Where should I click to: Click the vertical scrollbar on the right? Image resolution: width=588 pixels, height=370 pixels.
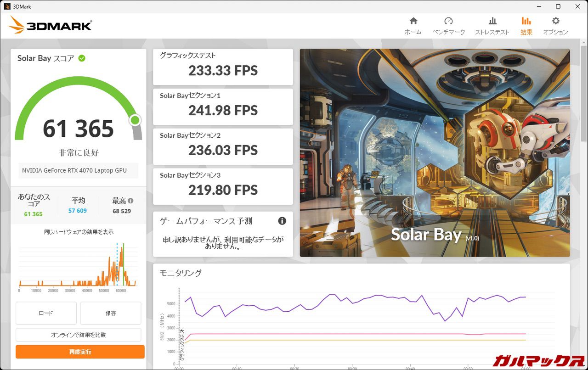pyautogui.click(x=583, y=138)
